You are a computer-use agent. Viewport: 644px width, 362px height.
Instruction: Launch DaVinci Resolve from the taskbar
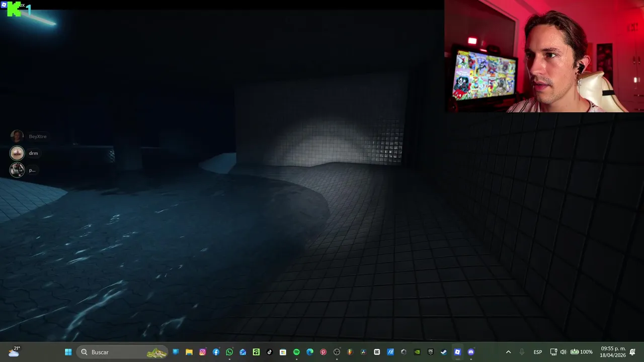click(x=363, y=352)
